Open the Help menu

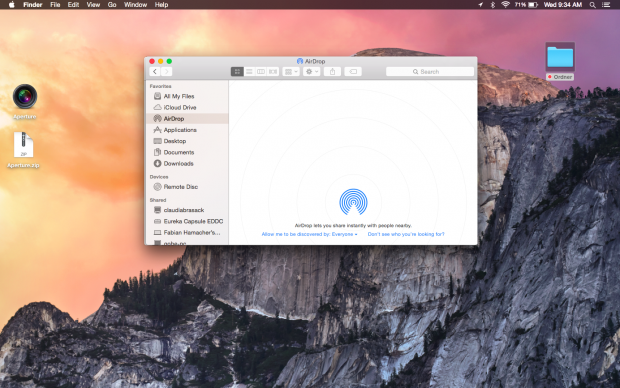pos(161,5)
